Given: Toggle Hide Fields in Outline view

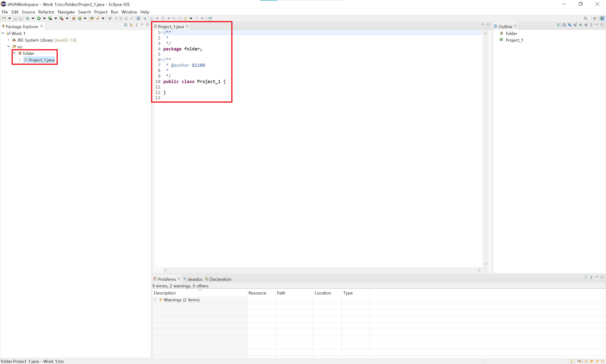Looking at the screenshot, I should click(570, 25).
